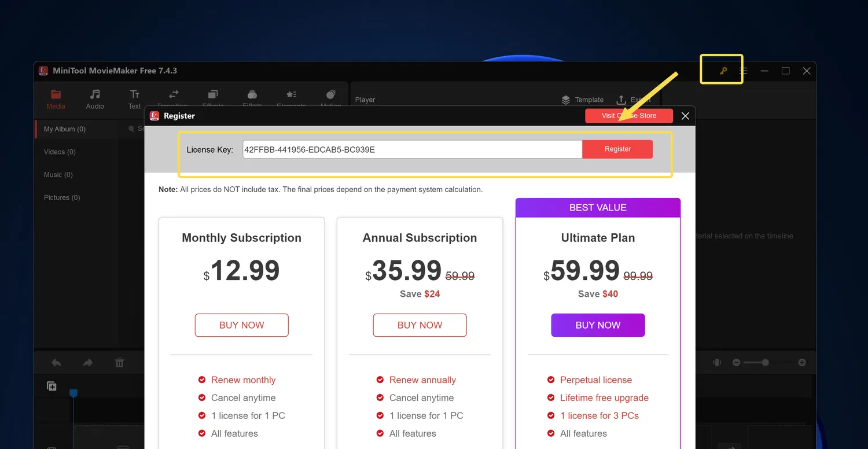The width and height of the screenshot is (868, 449).
Task: Click the zoom in plus icon
Action: click(x=802, y=362)
